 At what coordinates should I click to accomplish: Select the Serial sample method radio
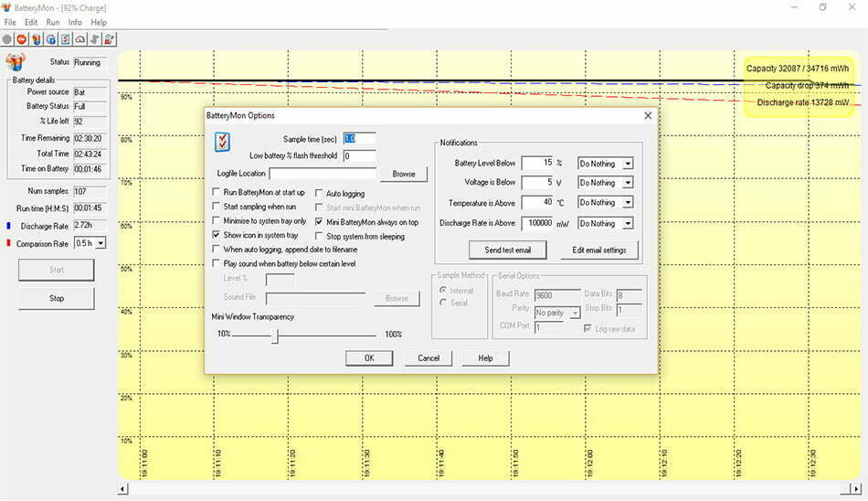point(443,303)
